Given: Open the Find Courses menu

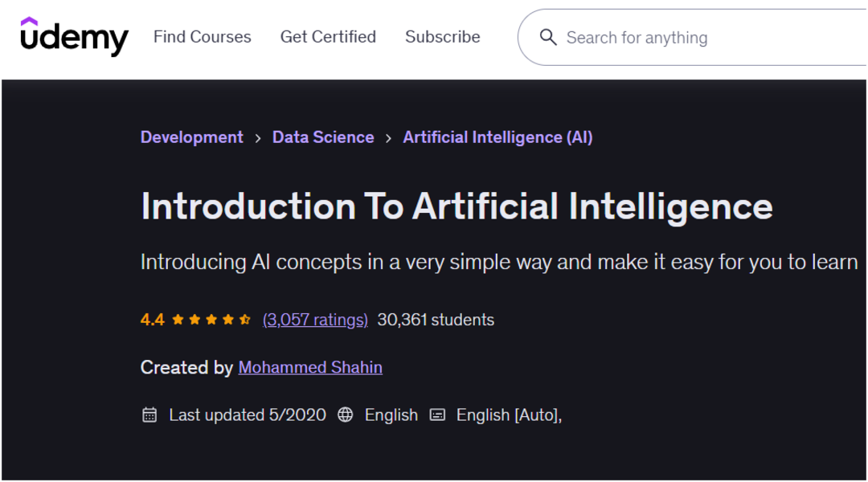Looking at the screenshot, I should [x=202, y=37].
